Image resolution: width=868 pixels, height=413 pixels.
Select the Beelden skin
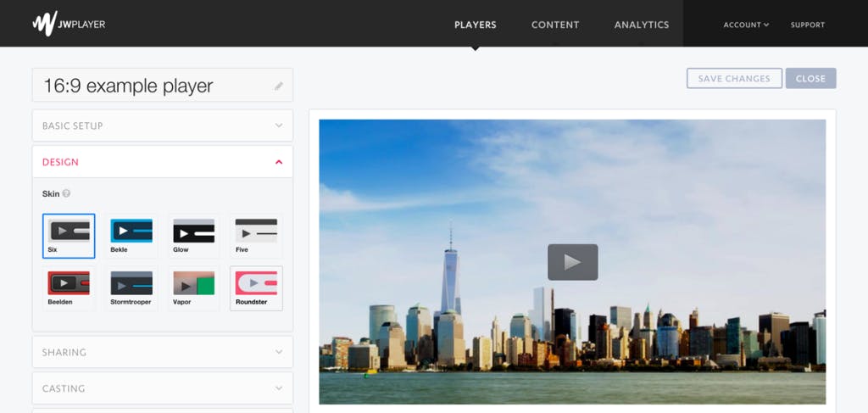[69, 288]
